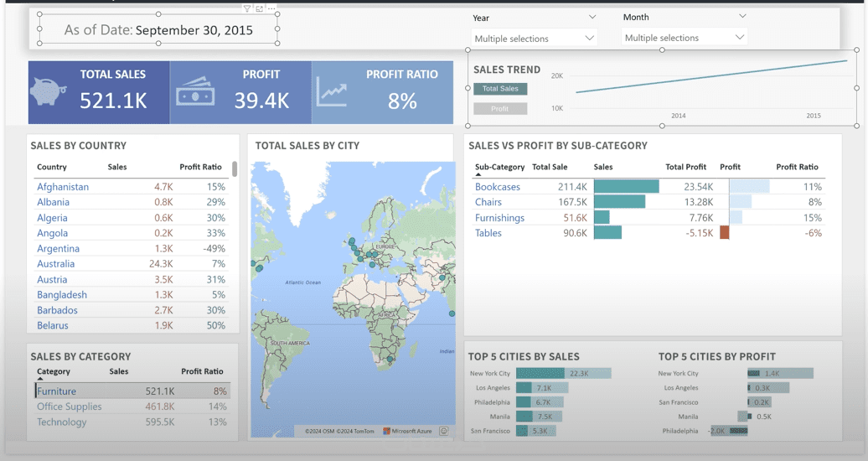Click the Microsoft Azure logo on map
This screenshot has width=868, height=461.
pyautogui.click(x=407, y=431)
